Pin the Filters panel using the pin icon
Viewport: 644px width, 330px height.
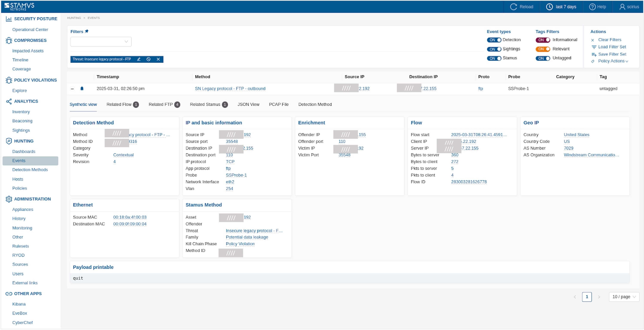pos(87,31)
